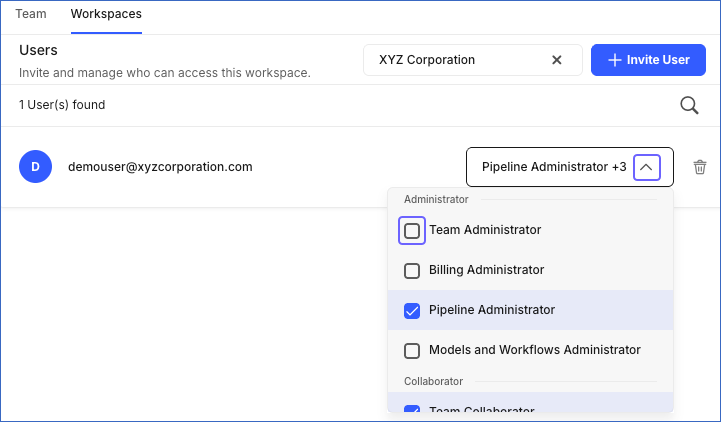The width and height of the screenshot is (721, 422).
Task: Clear the XYZ Corporation workspace selection
Action: tap(556, 60)
